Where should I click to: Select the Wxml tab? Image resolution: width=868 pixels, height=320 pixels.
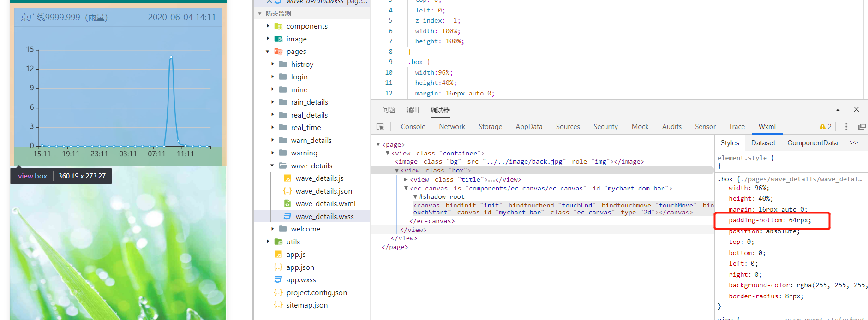[x=767, y=127]
